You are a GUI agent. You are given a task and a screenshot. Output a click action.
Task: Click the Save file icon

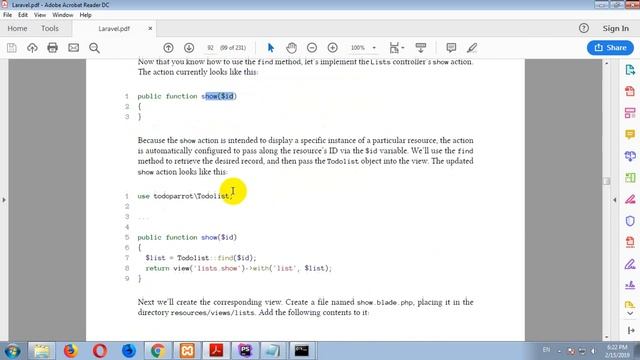12,48
